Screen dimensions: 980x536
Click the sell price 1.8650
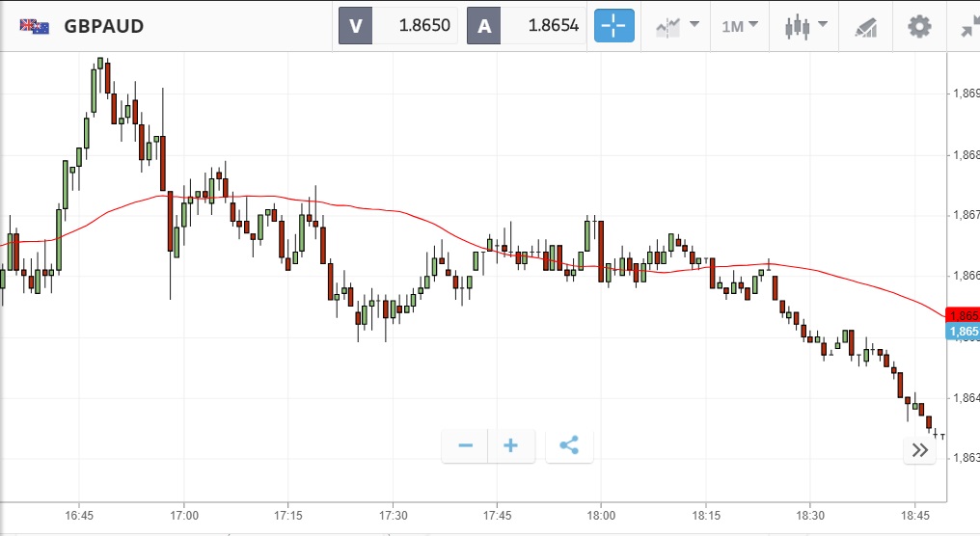415,26
